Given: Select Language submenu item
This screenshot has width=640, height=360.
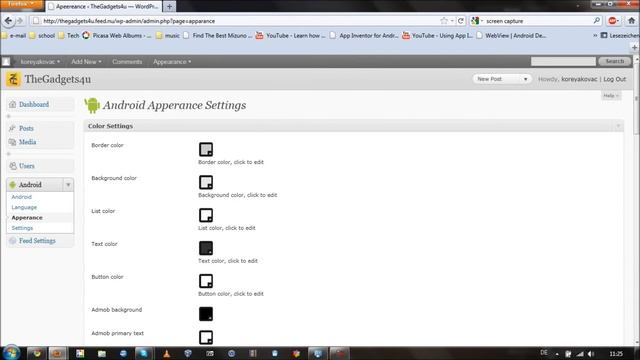Looking at the screenshot, I should click(24, 207).
